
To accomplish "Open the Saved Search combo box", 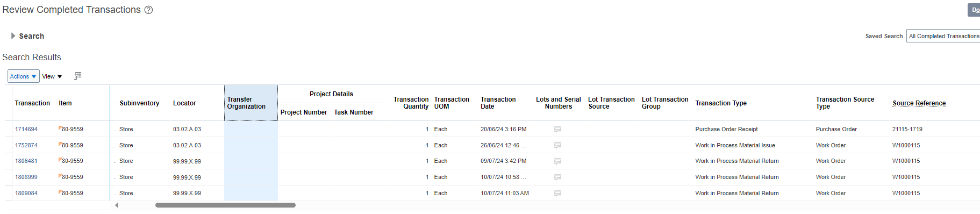I will (x=943, y=36).
